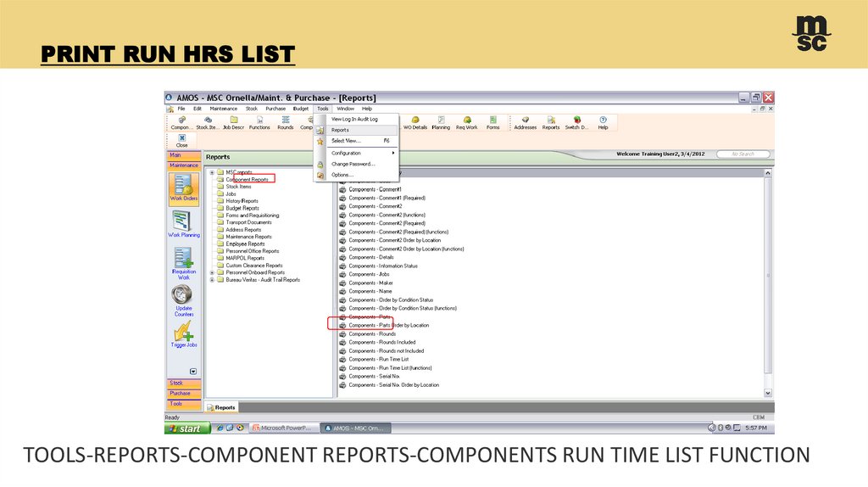Choose Select View... menu entry
The image size is (868, 487).
point(355,141)
